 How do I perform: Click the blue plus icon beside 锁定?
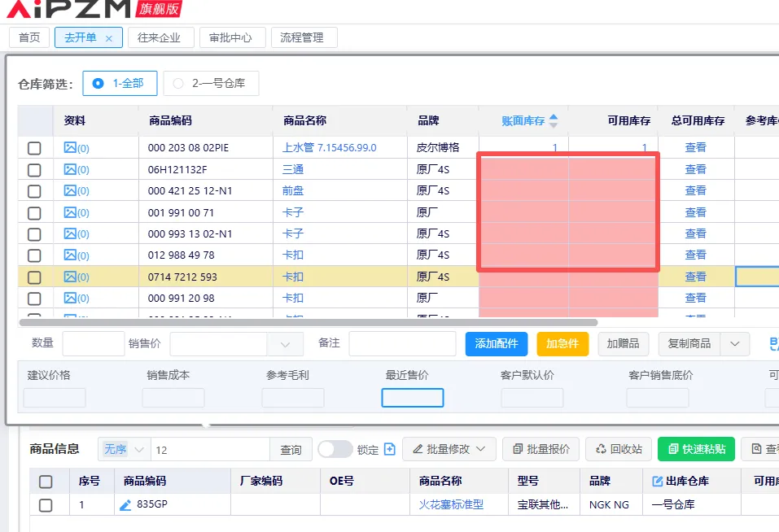[390, 449]
